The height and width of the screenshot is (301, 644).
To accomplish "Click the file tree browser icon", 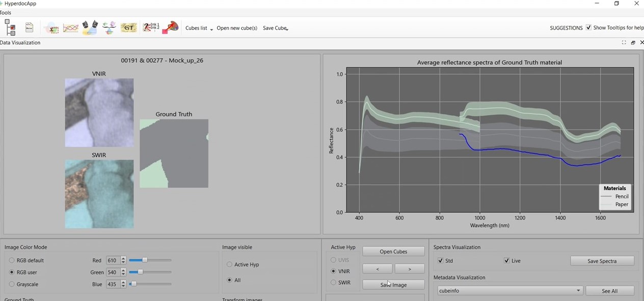I will (x=10, y=28).
